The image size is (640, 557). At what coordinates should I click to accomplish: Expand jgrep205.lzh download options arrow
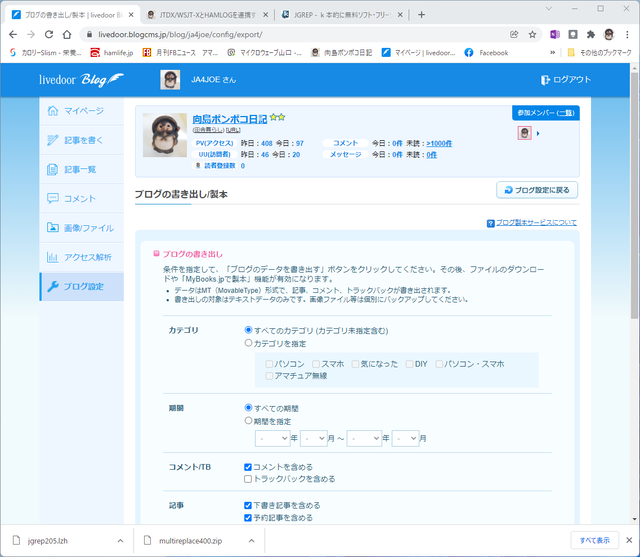120,541
